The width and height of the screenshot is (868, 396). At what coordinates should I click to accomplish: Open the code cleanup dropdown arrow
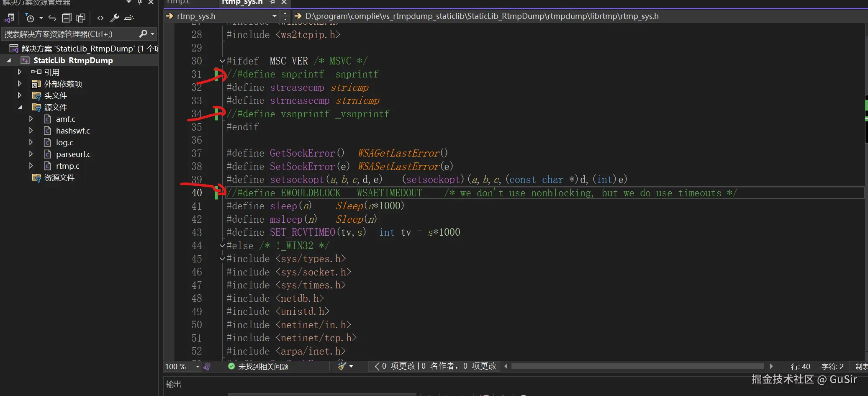(x=351, y=367)
